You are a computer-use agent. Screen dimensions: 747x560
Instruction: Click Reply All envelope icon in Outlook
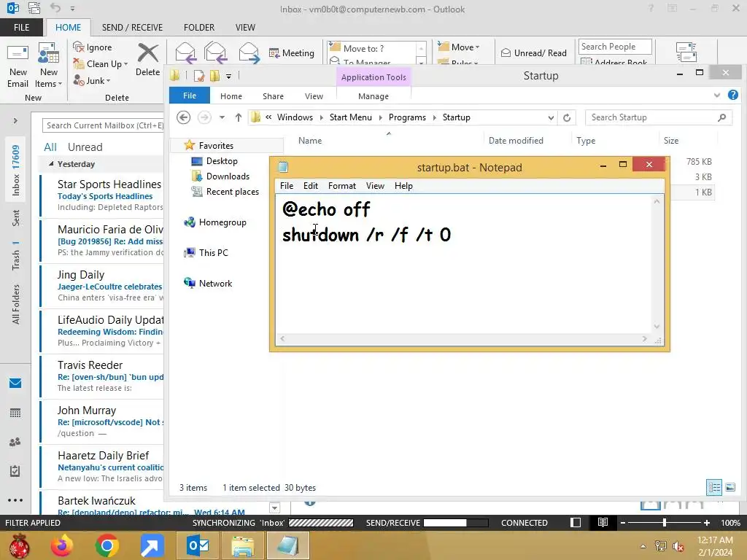[x=215, y=52]
